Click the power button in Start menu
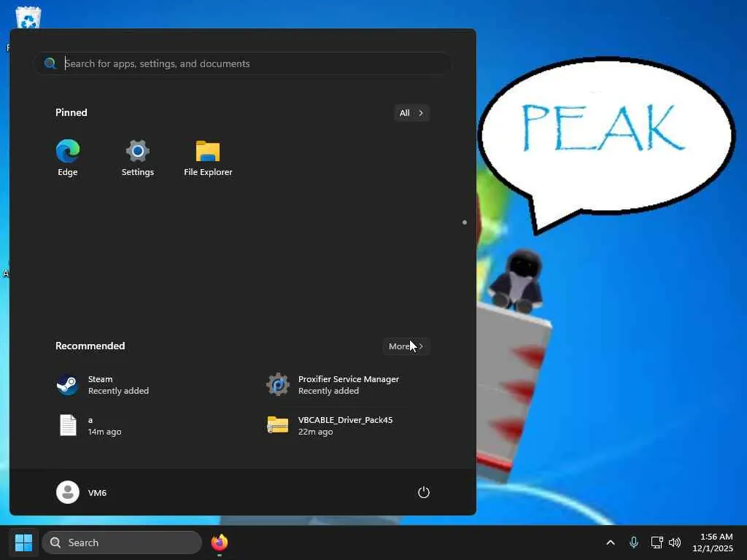 424,492
